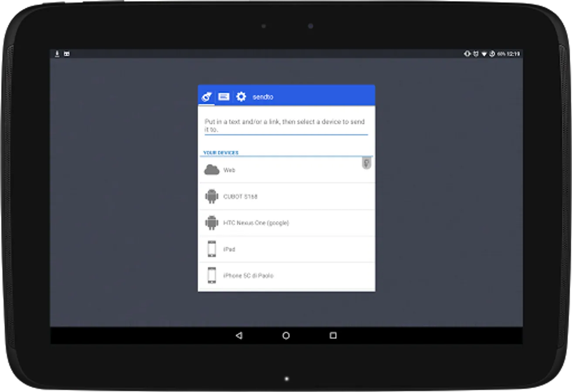Screen dimensions: 572x392
Task: Tap the Android icon beside CUBOT S168
Action: click(212, 196)
